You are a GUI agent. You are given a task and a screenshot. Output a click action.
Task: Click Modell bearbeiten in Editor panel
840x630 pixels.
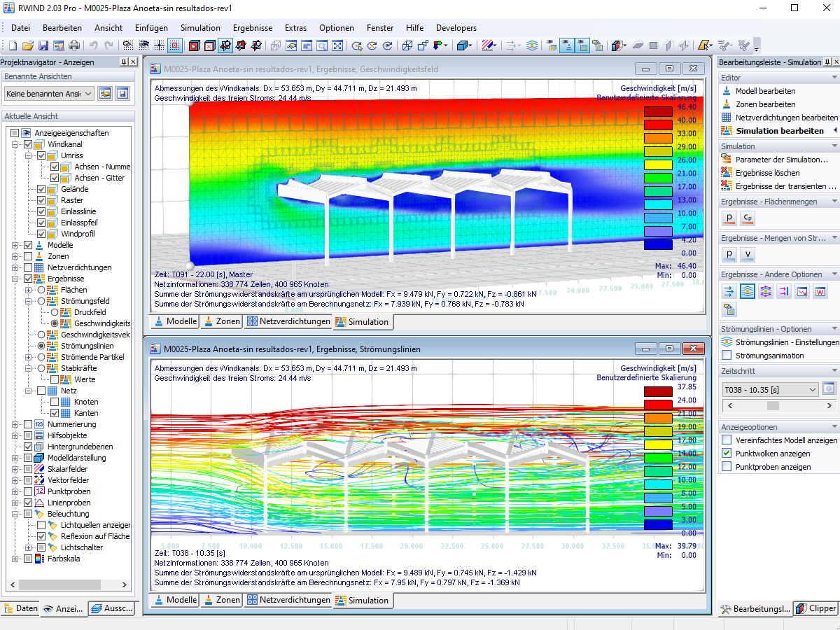coord(765,91)
